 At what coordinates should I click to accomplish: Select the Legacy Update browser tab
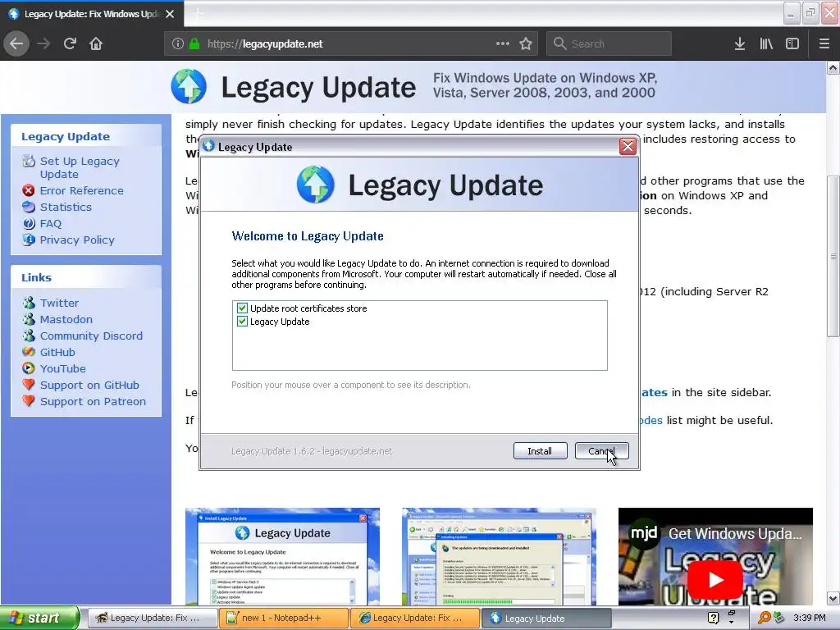pyautogui.click(x=91, y=14)
